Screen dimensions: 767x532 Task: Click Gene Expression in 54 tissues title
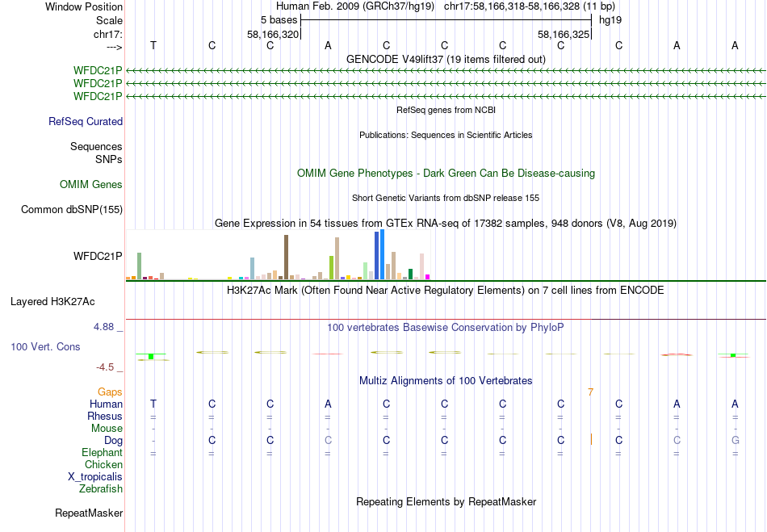pyautogui.click(x=446, y=224)
